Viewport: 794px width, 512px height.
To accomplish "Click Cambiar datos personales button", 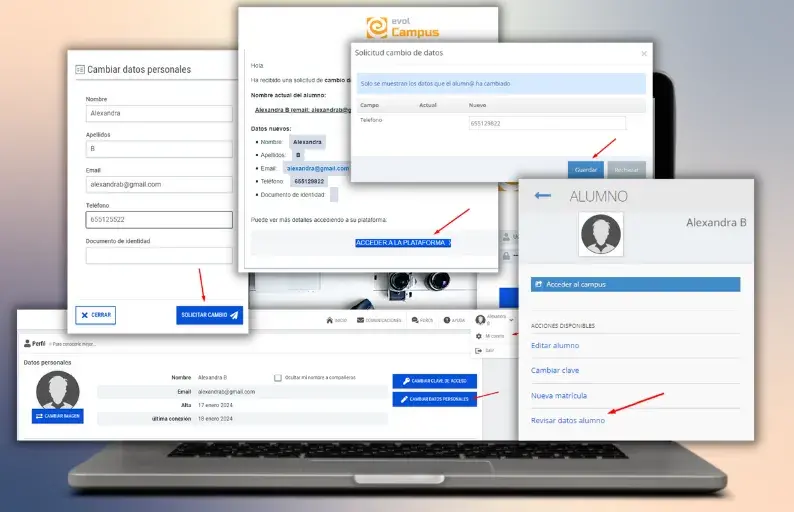I will 434,399.
